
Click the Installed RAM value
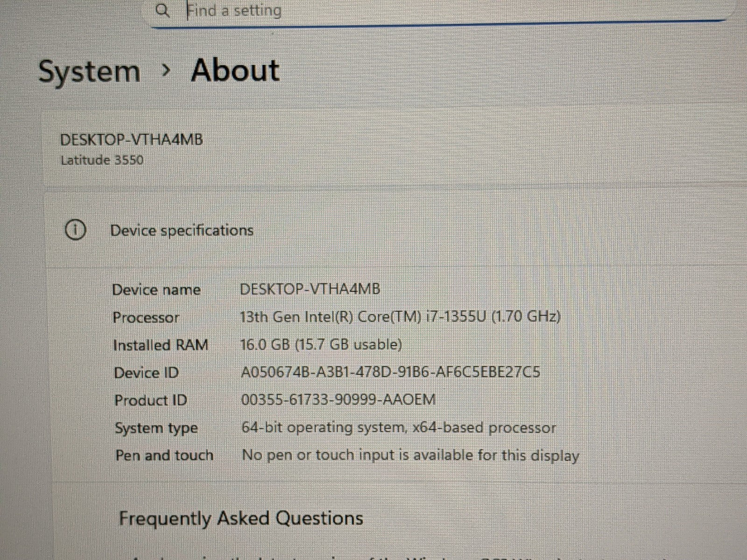(x=321, y=344)
